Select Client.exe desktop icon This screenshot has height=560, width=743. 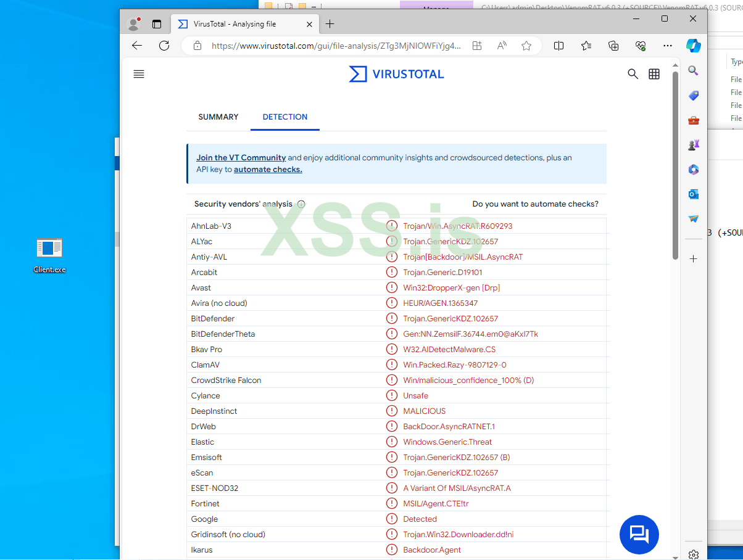[49, 255]
